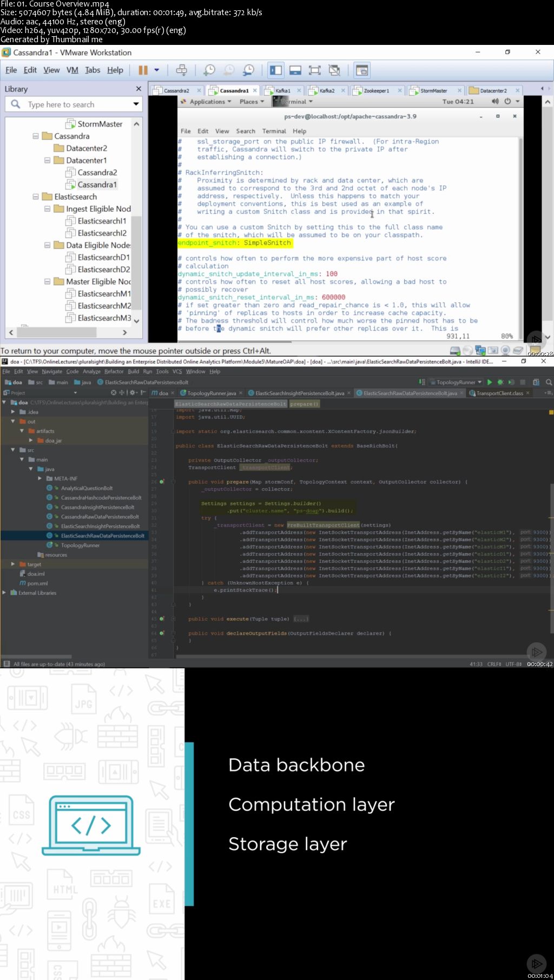Click power icon in GNOME top bar
The width and height of the screenshot is (554, 980).
[507, 102]
